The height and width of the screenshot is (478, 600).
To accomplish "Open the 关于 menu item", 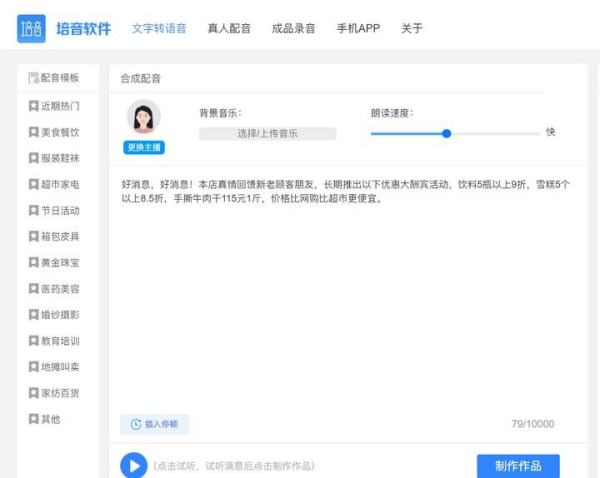I will [412, 28].
